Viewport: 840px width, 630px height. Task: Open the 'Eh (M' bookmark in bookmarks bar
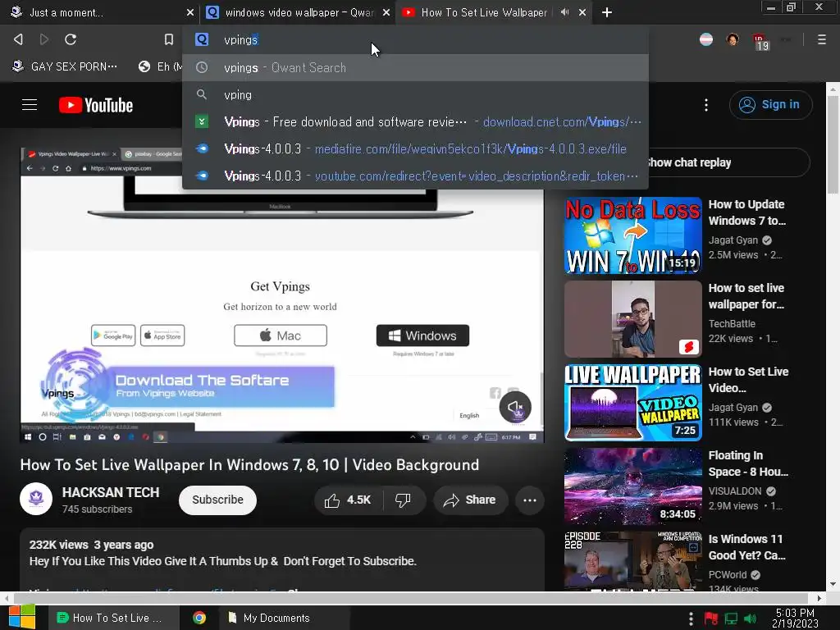coord(161,66)
